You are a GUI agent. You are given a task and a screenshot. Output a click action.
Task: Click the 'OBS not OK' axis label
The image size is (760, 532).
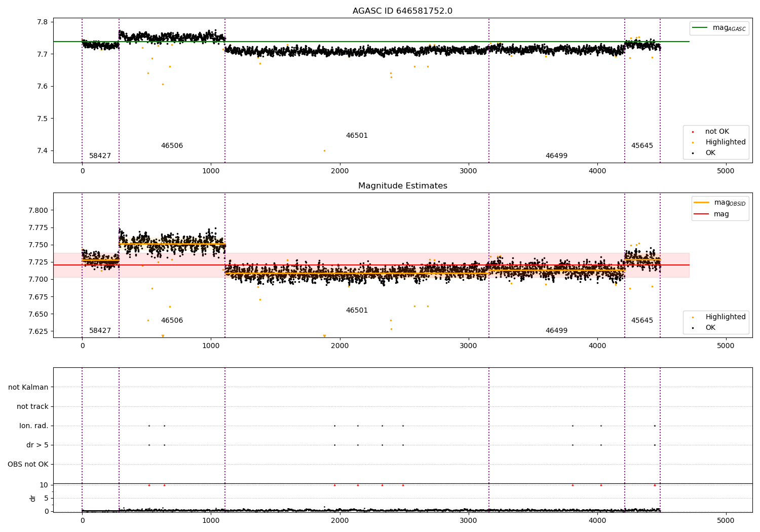(x=28, y=465)
